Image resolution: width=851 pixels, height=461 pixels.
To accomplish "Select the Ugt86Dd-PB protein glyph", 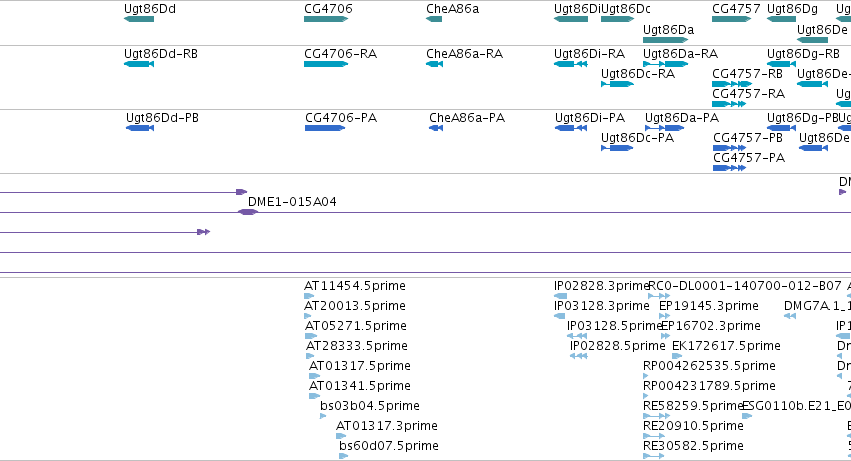I will (140, 128).
